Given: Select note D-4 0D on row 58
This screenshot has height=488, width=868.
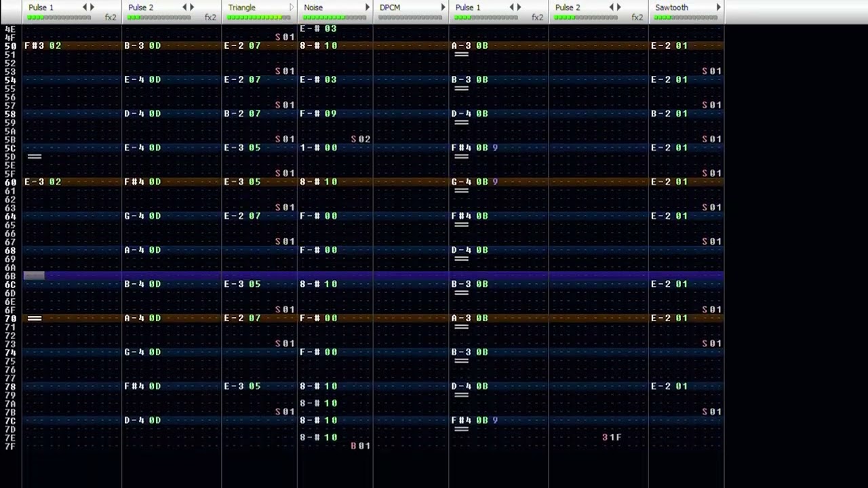Looking at the screenshot, I should coord(142,113).
